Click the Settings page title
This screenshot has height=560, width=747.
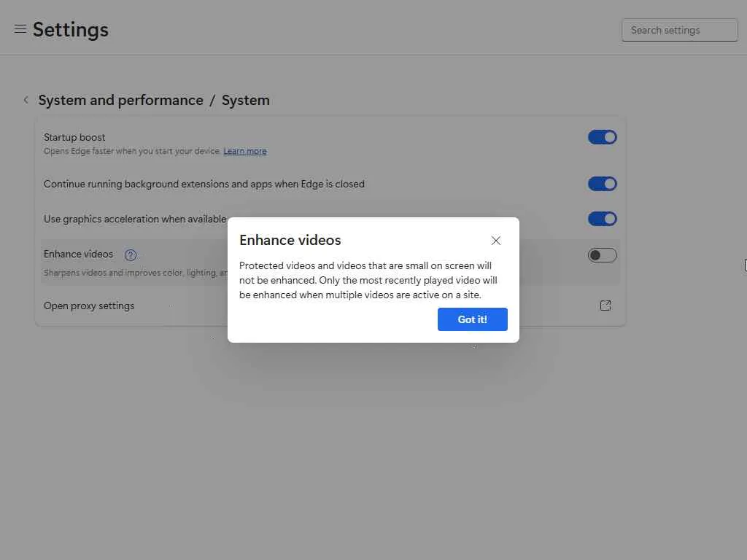pos(71,30)
